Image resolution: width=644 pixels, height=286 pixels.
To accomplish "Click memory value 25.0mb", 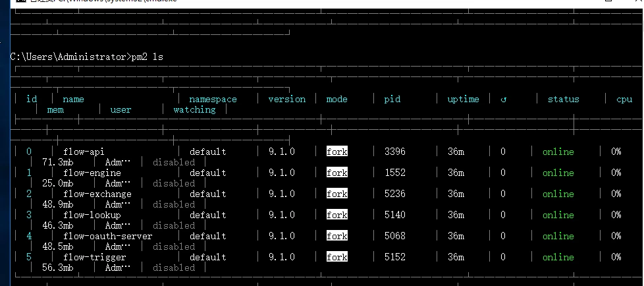I will pos(58,183).
